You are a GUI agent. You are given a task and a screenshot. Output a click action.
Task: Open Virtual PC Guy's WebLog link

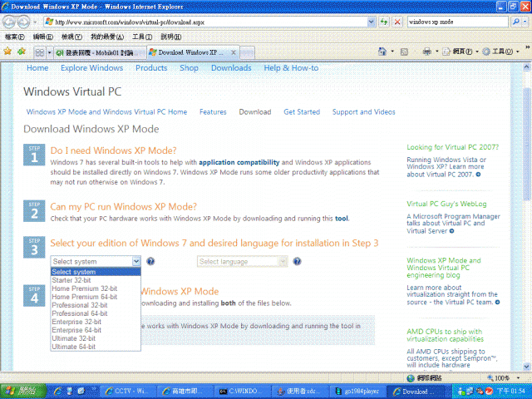point(446,204)
